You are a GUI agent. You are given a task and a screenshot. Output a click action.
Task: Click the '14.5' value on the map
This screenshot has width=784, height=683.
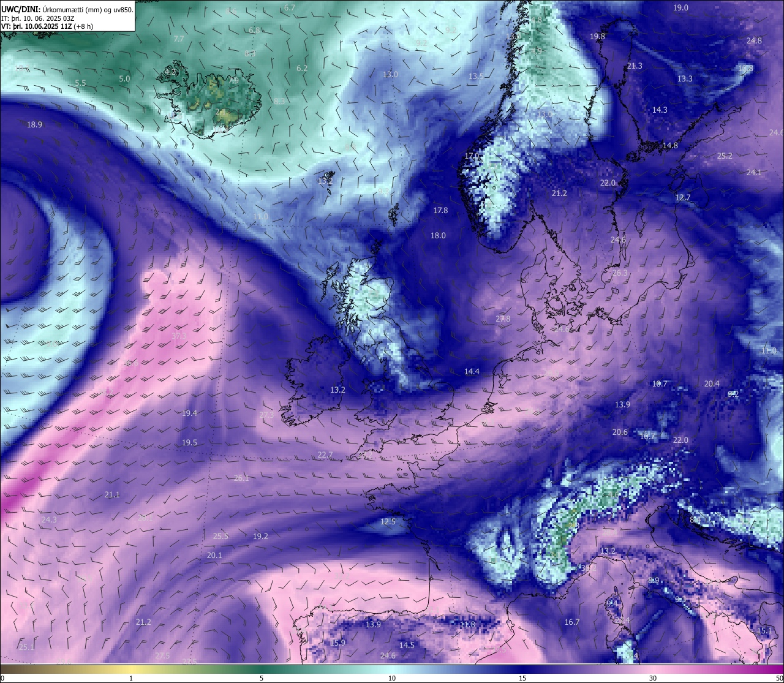[x=407, y=645]
